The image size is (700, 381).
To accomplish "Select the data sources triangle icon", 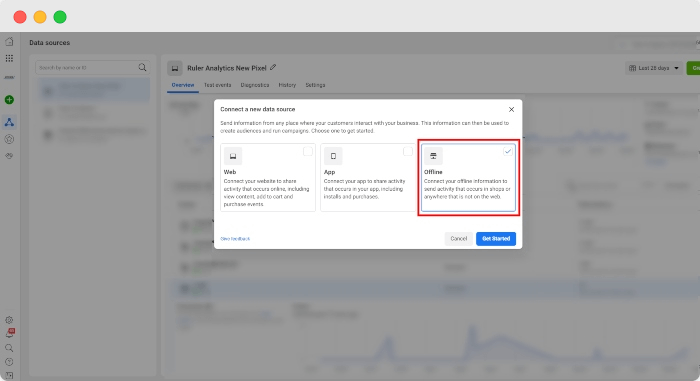I will point(9,122).
